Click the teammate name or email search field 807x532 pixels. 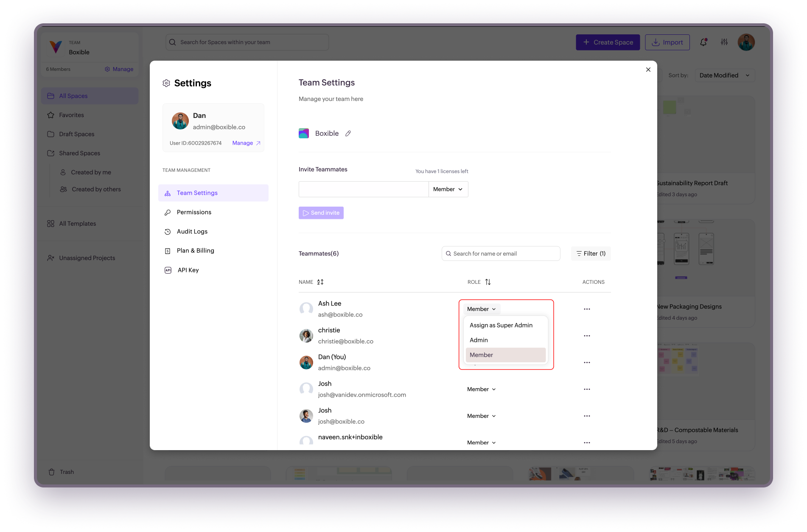click(x=501, y=254)
